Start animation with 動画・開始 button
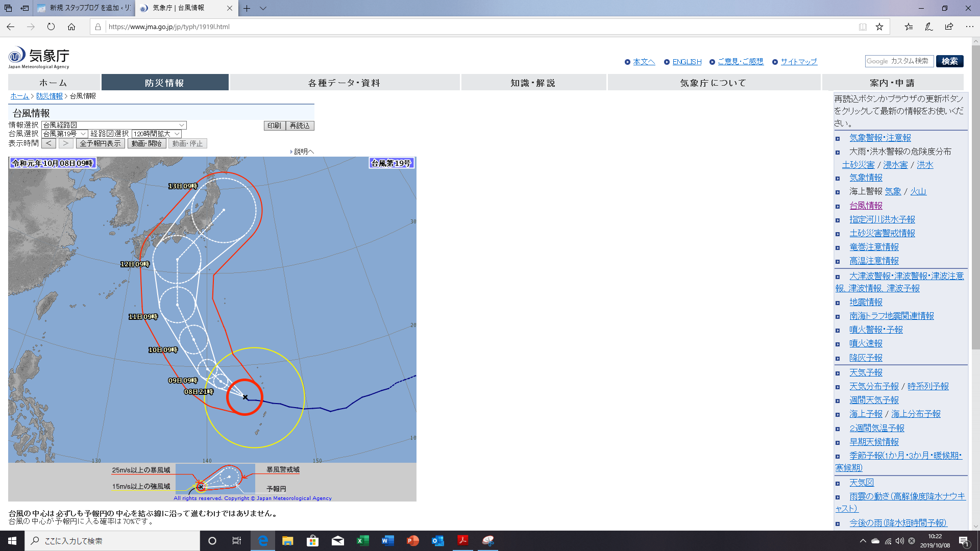Screen dimensions: 980x551 [146, 143]
